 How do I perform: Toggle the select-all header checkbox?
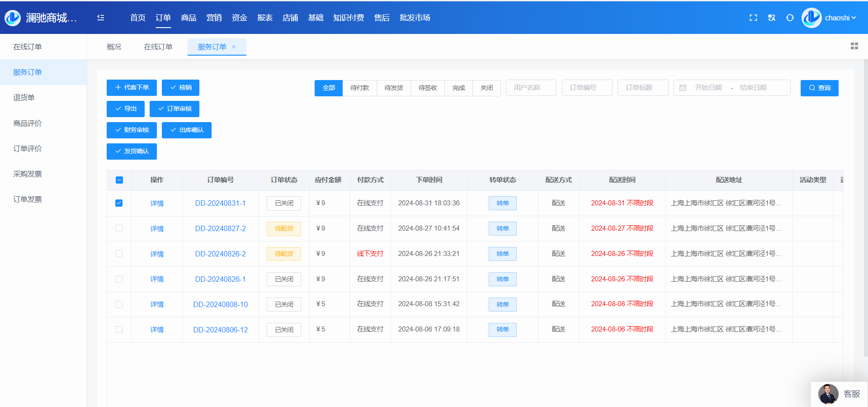119,180
